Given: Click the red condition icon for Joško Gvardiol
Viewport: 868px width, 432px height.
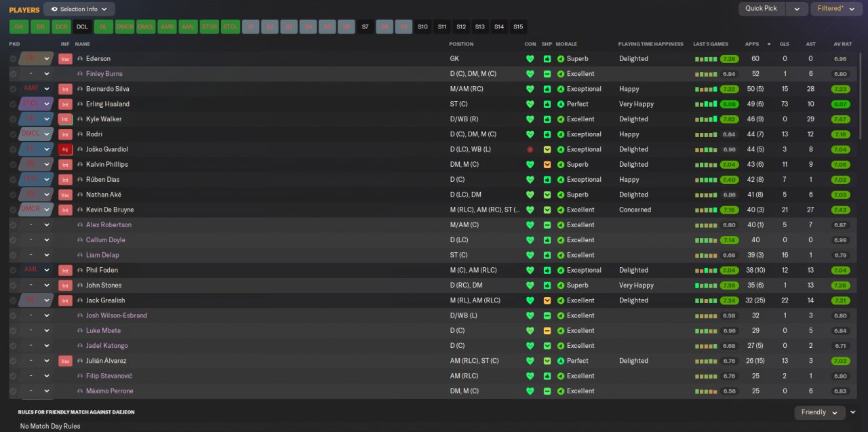Looking at the screenshot, I should (530, 149).
